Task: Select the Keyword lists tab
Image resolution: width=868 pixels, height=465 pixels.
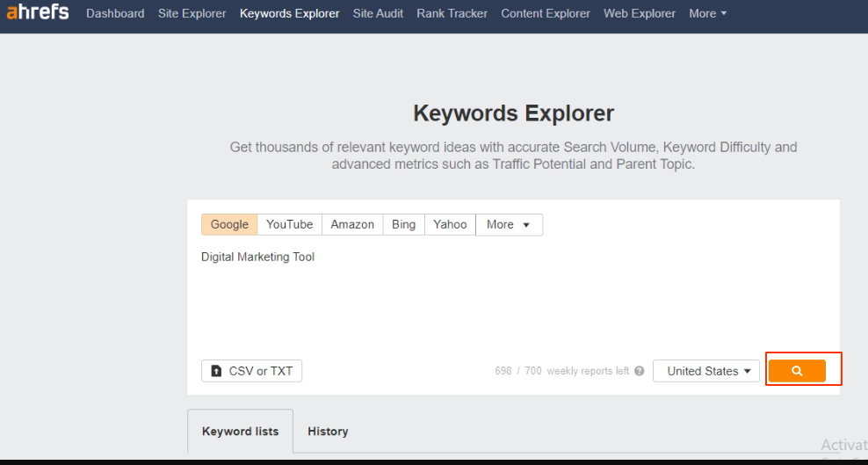Action: coord(240,432)
